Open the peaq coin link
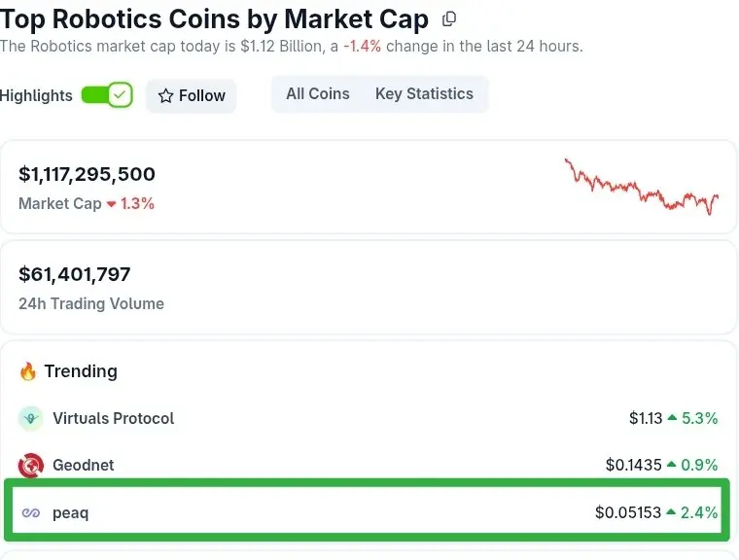The height and width of the screenshot is (560, 739). [x=70, y=512]
